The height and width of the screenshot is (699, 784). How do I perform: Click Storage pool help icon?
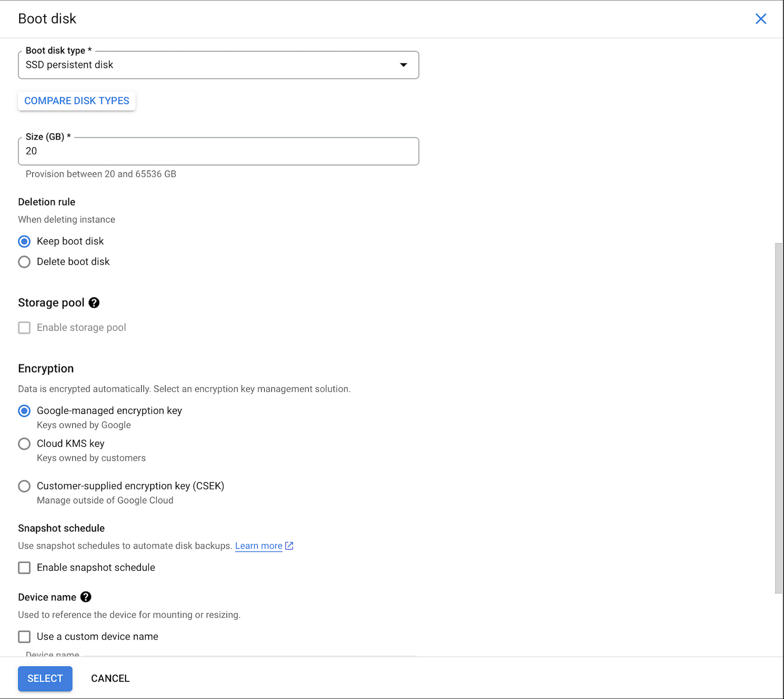click(94, 303)
